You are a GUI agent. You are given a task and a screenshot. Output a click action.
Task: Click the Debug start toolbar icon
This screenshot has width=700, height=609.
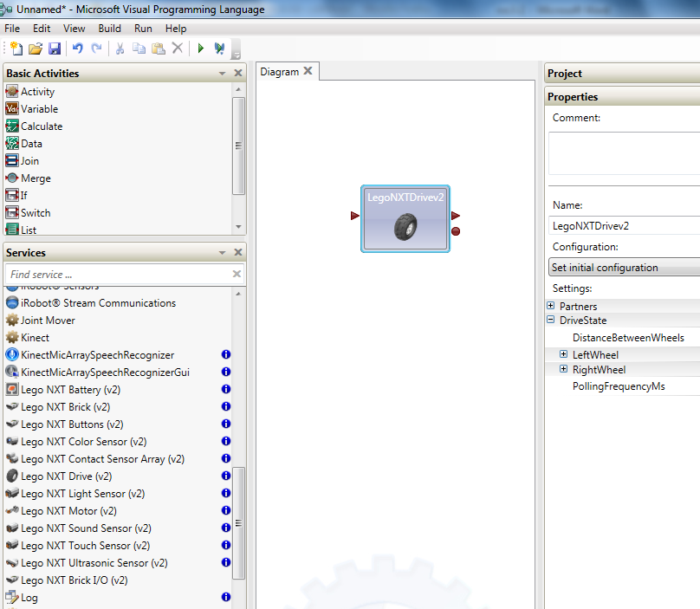click(219, 49)
